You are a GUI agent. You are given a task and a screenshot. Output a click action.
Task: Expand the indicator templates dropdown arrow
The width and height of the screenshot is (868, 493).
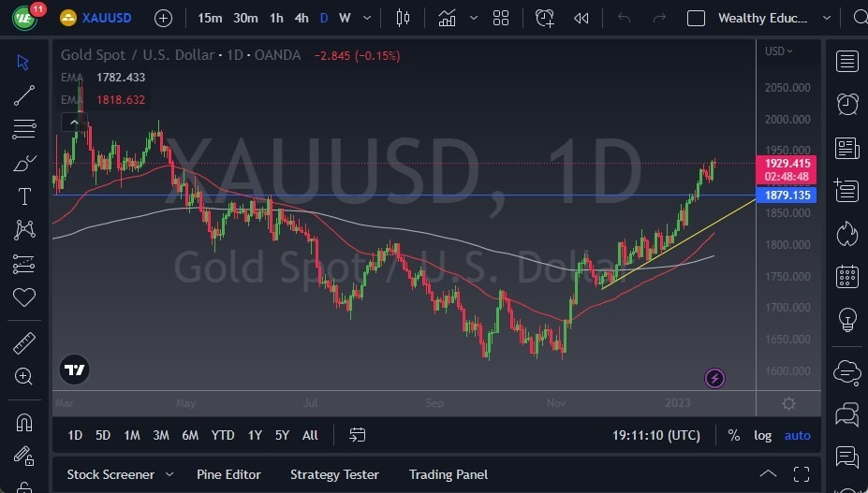(x=474, y=19)
